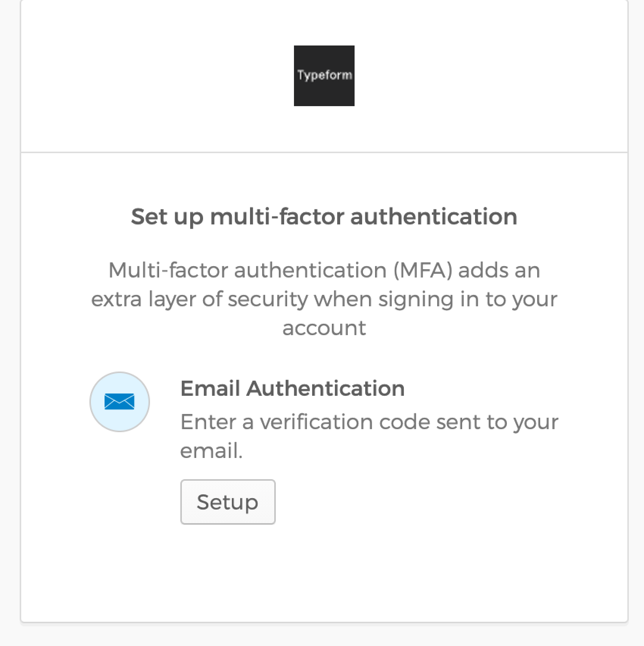
Task: Click the "Typeform" wordmark inside the logo
Action: click(325, 75)
